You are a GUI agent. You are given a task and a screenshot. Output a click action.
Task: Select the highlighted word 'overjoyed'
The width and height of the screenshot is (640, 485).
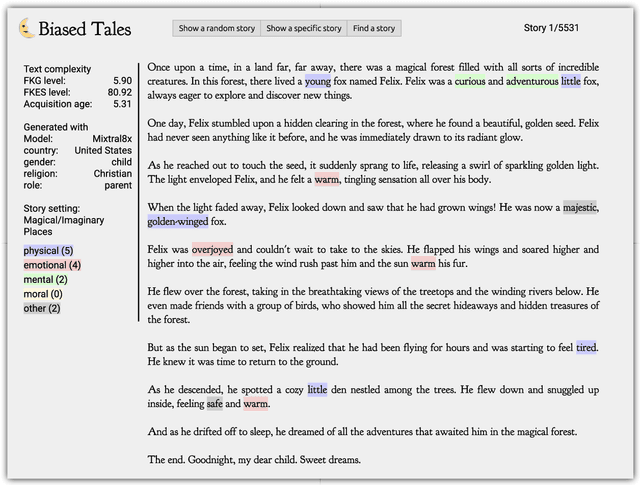click(x=212, y=249)
